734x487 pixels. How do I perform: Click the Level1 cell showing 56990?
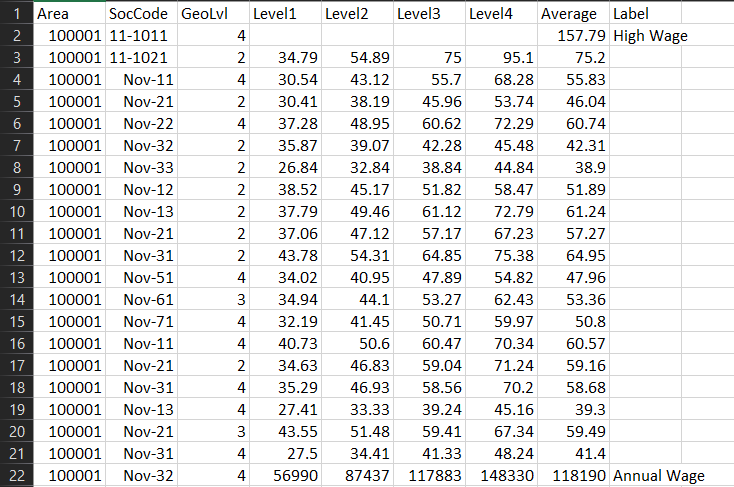[284, 476]
